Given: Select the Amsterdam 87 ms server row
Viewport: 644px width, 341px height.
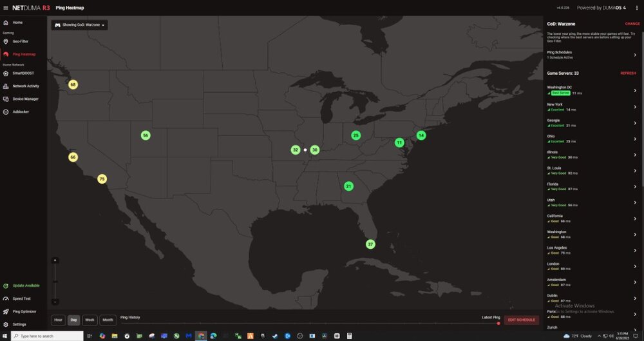Looking at the screenshot, I should point(592,282).
